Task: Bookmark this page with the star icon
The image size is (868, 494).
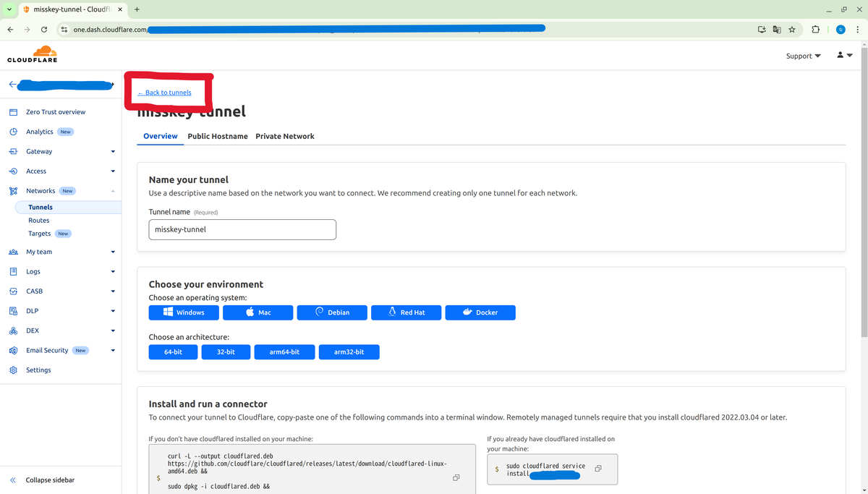Action: [792, 30]
